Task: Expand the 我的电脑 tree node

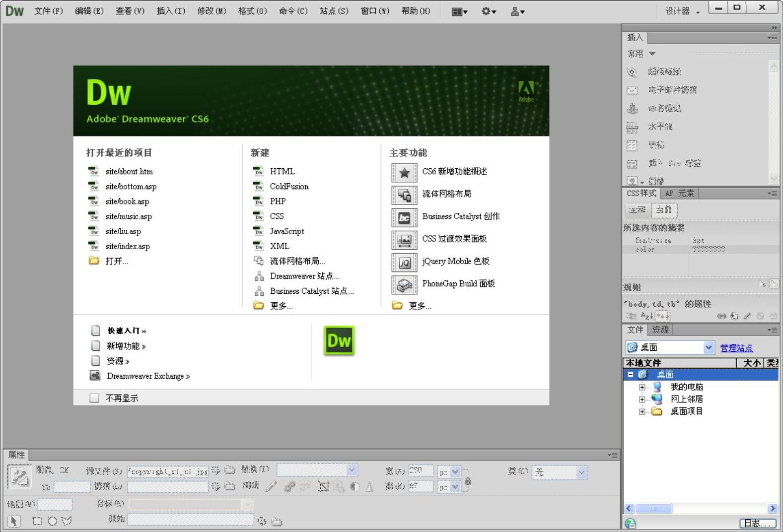Action: coord(642,387)
